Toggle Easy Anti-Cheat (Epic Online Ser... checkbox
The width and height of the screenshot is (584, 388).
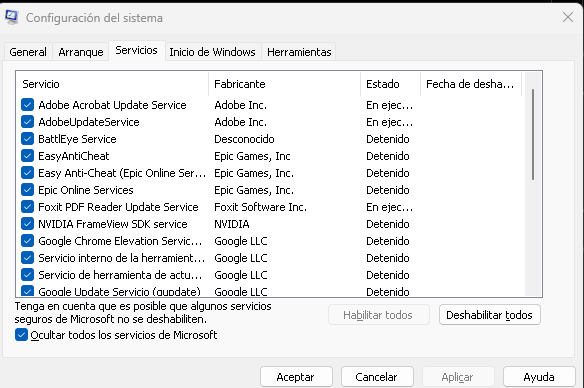[28, 173]
